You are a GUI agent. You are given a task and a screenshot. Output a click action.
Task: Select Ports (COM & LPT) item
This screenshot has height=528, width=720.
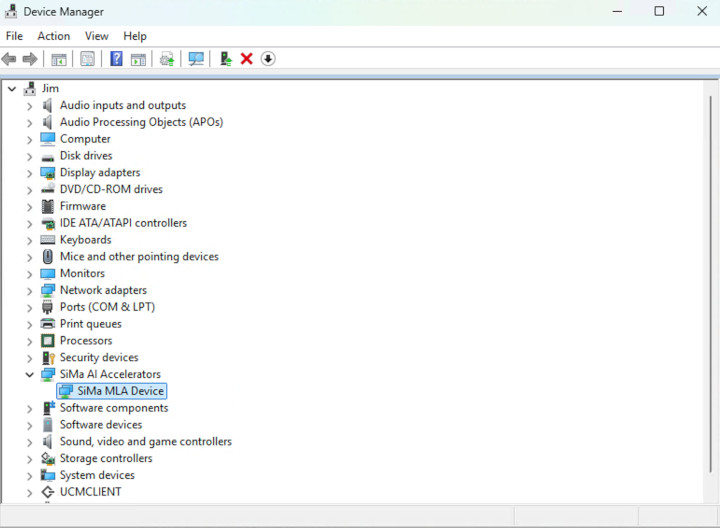[107, 307]
